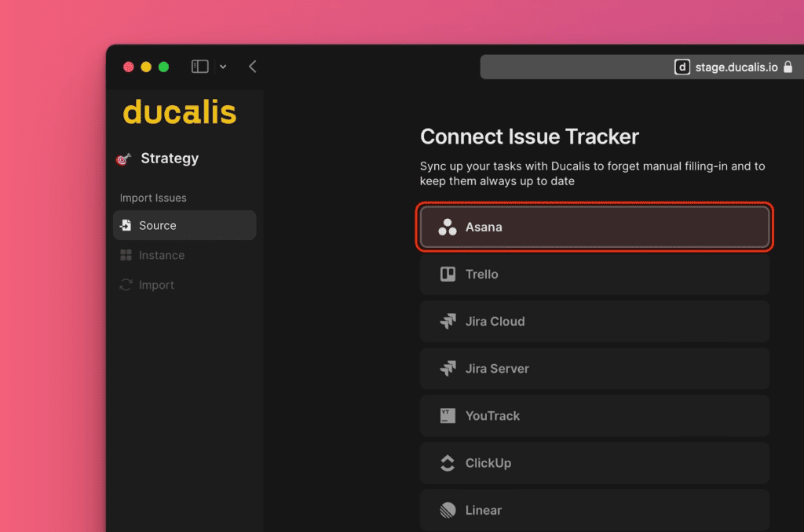Click the sync icon beside Import

tap(126, 285)
